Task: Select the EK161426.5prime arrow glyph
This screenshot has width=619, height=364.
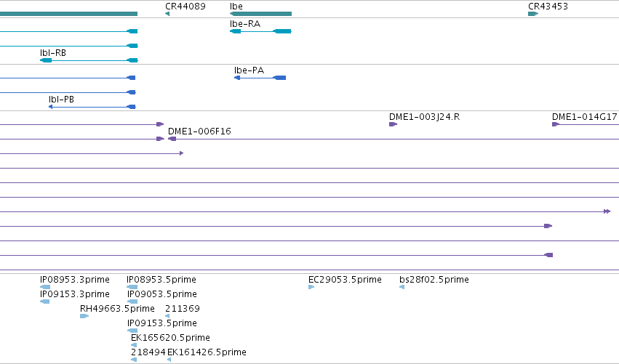Action: [169, 360]
